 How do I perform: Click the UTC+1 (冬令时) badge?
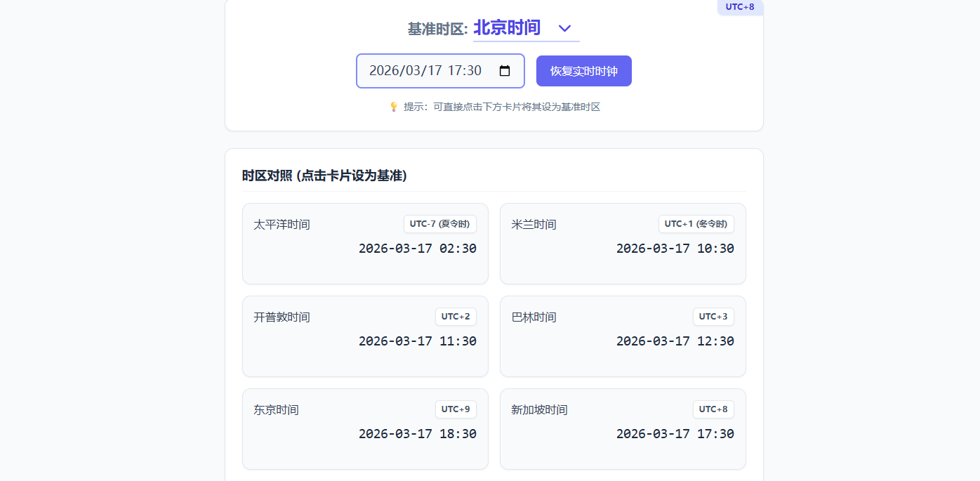[x=696, y=224]
